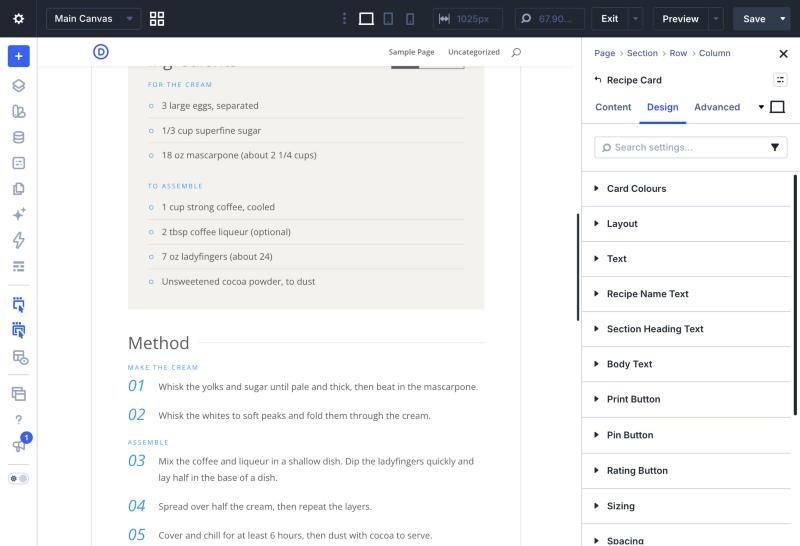Open the database cylinder icon in sidebar
The width and height of the screenshot is (800, 546).
[x=18, y=137]
